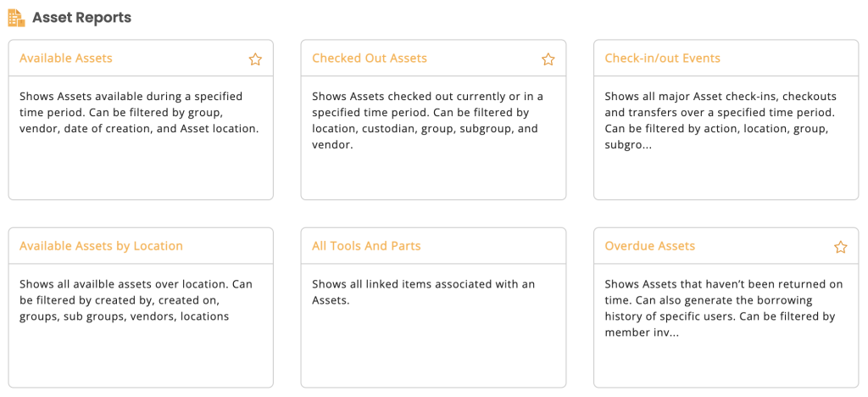This screenshot has width=868, height=397.
Task: Click the Available Assets description text
Action: coord(139,113)
